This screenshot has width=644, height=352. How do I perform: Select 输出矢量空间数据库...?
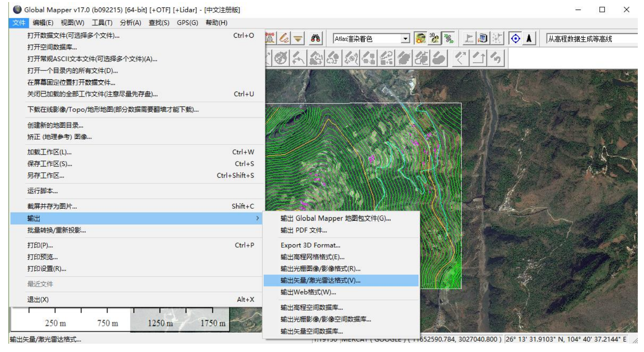(x=341, y=331)
